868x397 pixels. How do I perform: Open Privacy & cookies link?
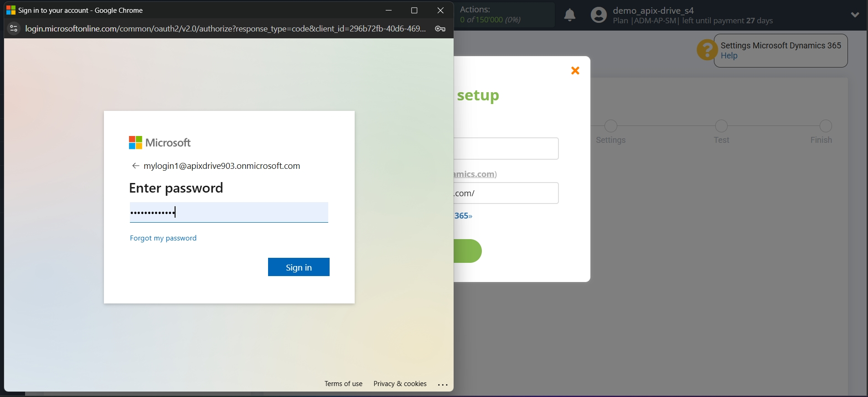[400, 384]
